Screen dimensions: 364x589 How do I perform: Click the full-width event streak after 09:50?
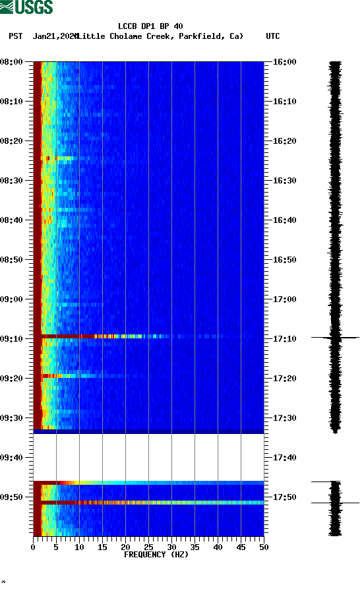[x=148, y=502]
